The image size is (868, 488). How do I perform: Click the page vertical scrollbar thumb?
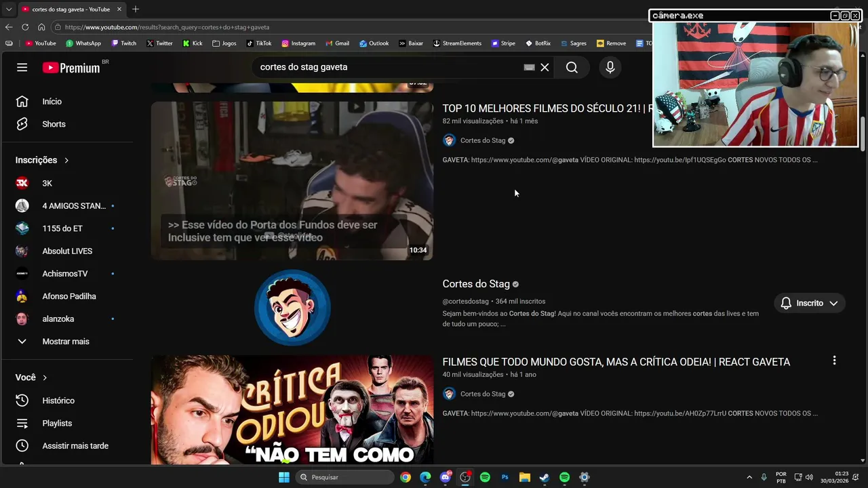pos(863,134)
